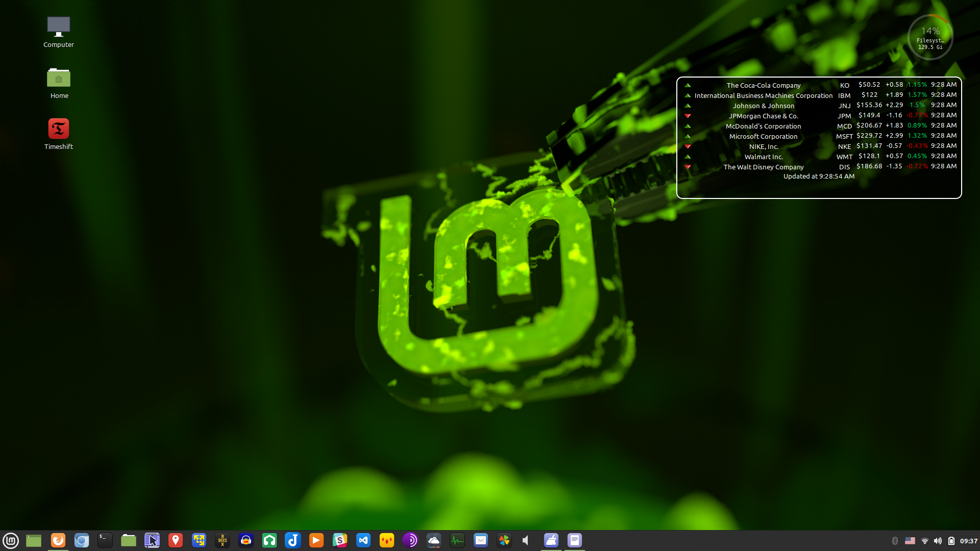Launch the mail envelope application
Image resolution: width=980 pixels, height=551 pixels.
[x=481, y=540]
